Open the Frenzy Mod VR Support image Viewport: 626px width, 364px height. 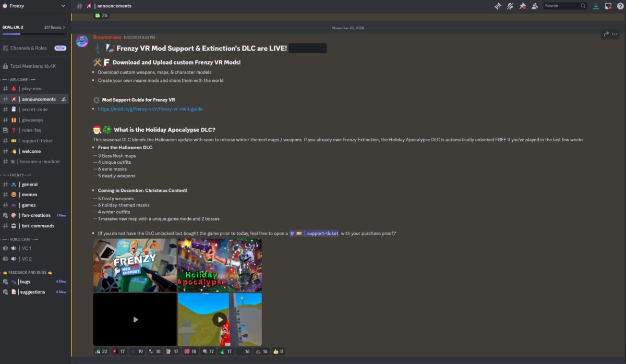tap(135, 265)
